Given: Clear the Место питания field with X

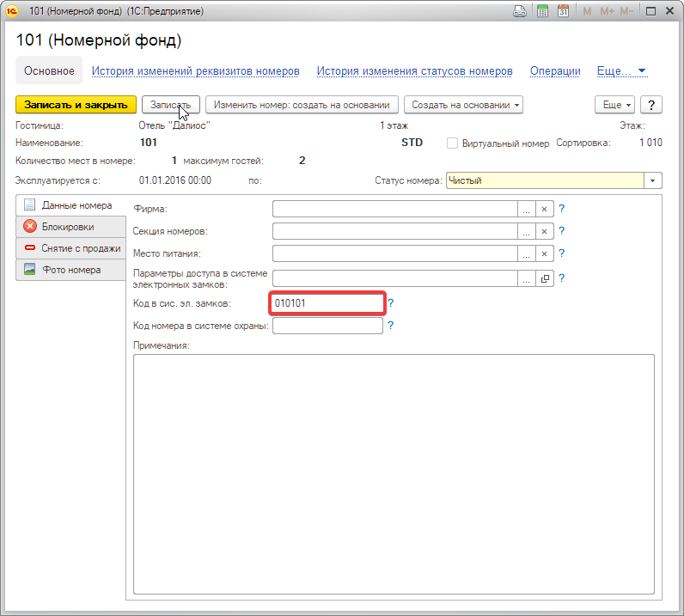Looking at the screenshot, I should click(545, 253).
